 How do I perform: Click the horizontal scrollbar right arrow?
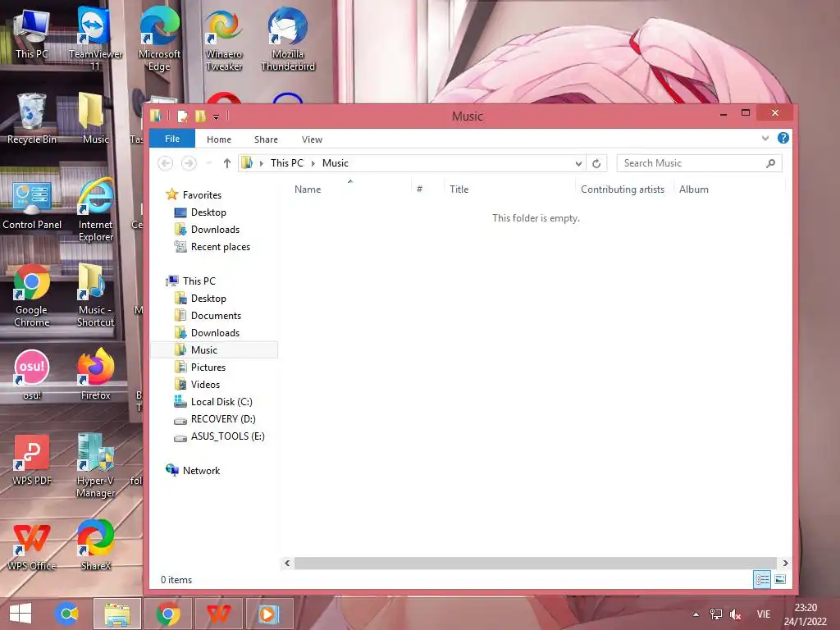tap(785, 563)
